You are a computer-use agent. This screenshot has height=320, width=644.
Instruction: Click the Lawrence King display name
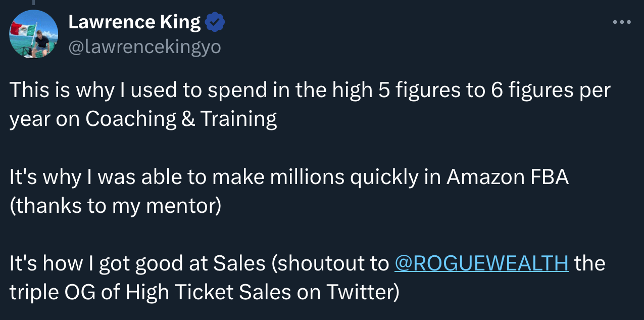point(134,22)
